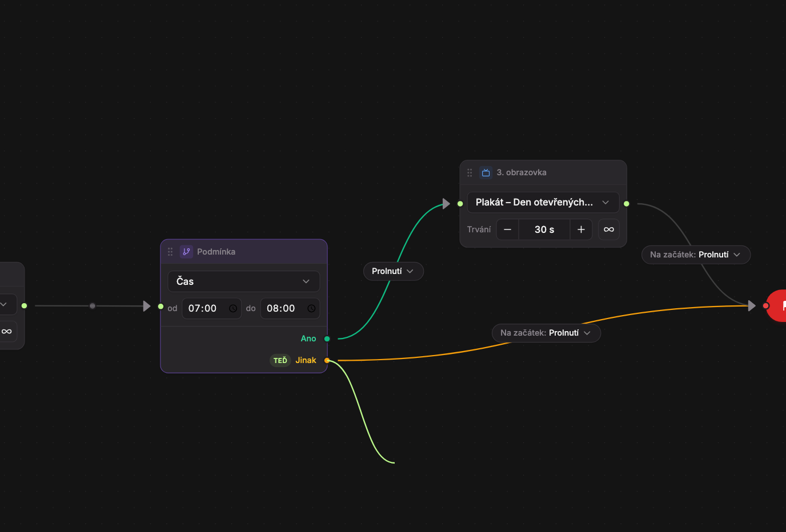
Task: Open the upper Na začátek: Prolnutí dropdown
Action: (x=696, y=255)
